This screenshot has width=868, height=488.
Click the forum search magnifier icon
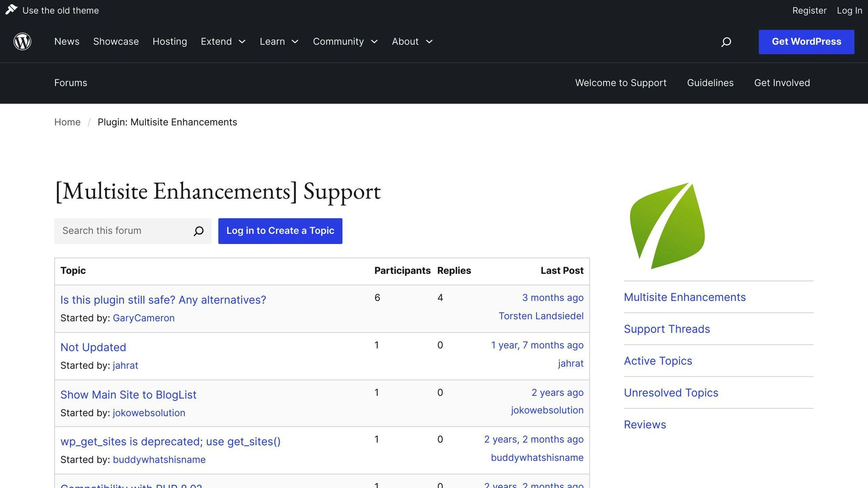(198, 231)
